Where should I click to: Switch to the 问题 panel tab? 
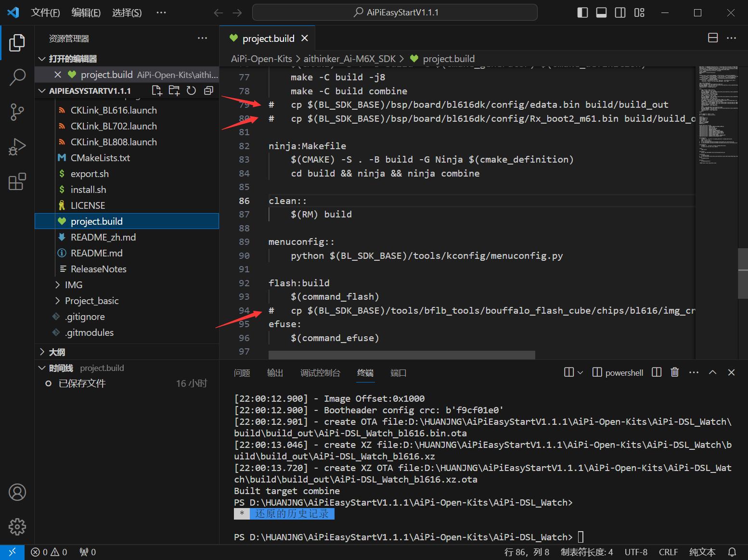242,373
